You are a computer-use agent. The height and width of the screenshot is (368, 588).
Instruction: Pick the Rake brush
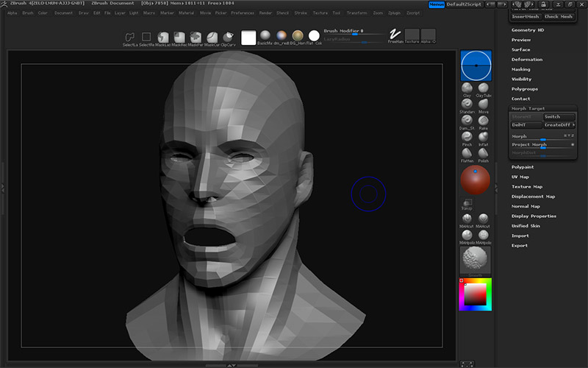pyautogui.click(x=484, y=120)
